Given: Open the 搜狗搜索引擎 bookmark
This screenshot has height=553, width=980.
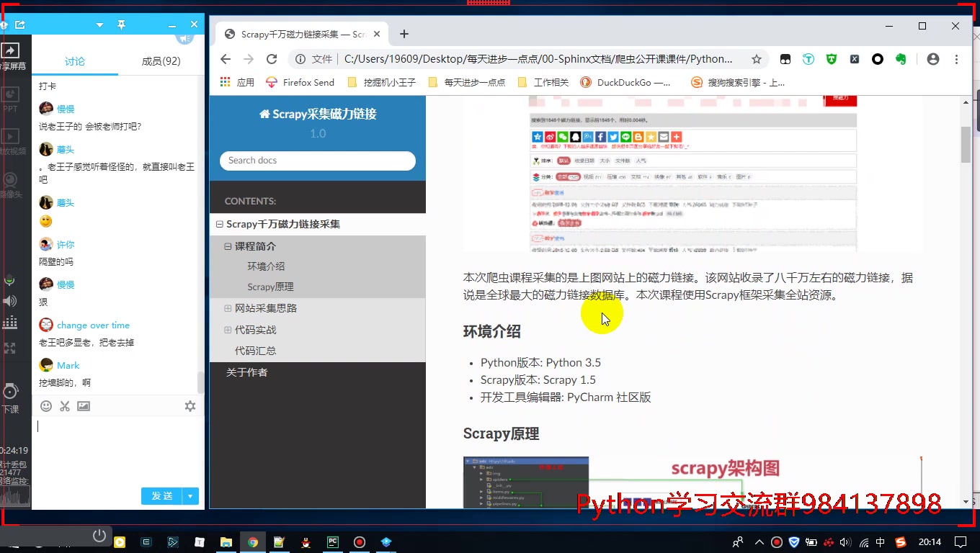Looking at the screenshot, I should [738, 82].
